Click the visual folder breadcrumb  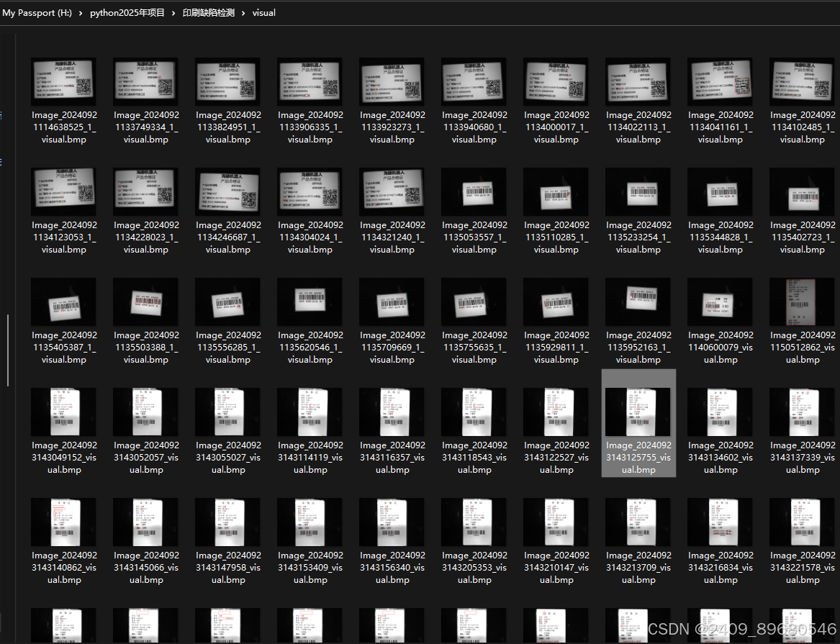pyautogui.click(x=264, y=13)
